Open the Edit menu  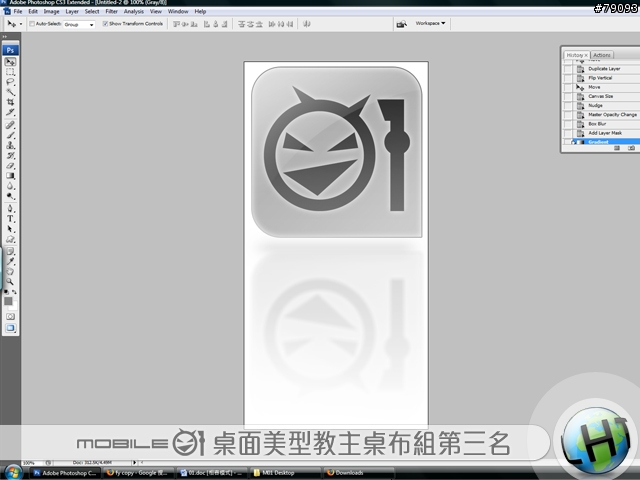[33, 11]
